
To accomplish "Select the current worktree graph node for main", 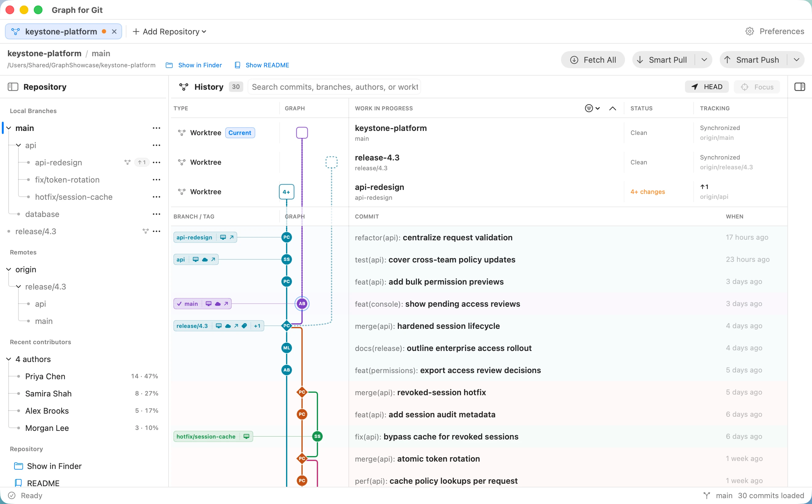I will coord(302,133).
